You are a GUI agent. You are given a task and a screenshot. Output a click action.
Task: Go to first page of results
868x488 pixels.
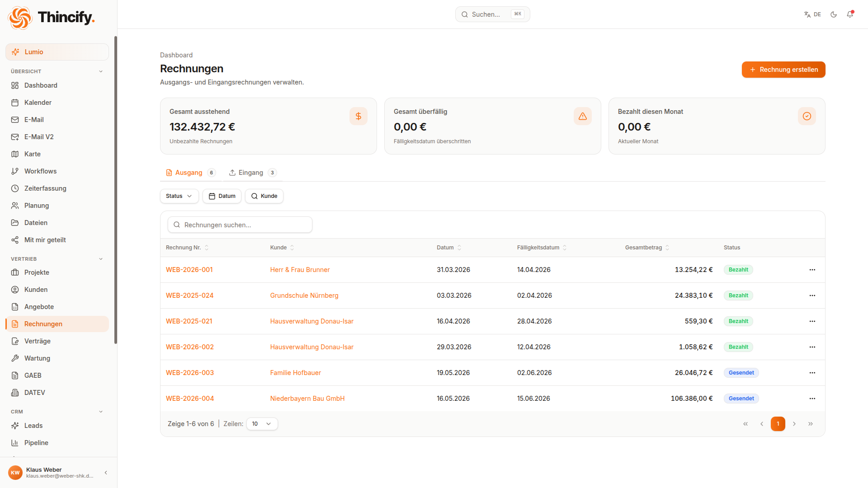(745, 424)
